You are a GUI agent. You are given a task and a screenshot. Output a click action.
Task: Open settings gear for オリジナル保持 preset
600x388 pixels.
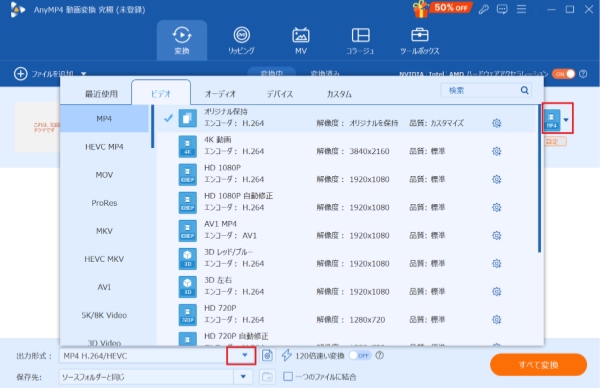click(496, 123)
